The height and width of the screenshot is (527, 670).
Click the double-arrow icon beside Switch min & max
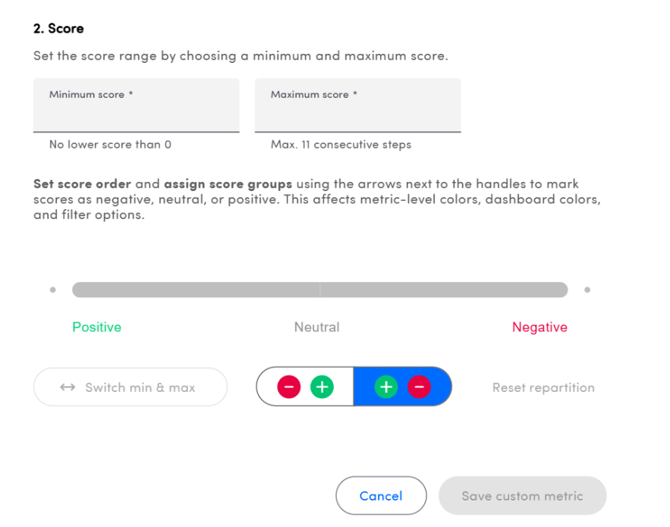68,387
